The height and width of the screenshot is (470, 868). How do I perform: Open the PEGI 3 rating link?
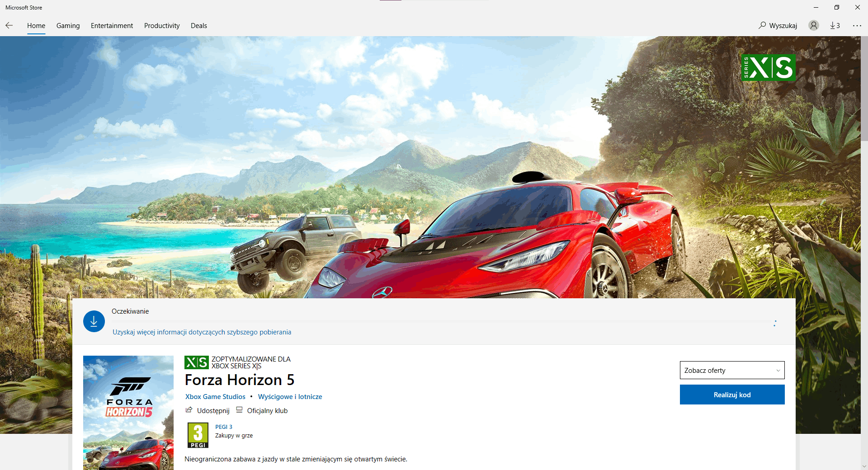pyautogui.click(x=224, y=427)
